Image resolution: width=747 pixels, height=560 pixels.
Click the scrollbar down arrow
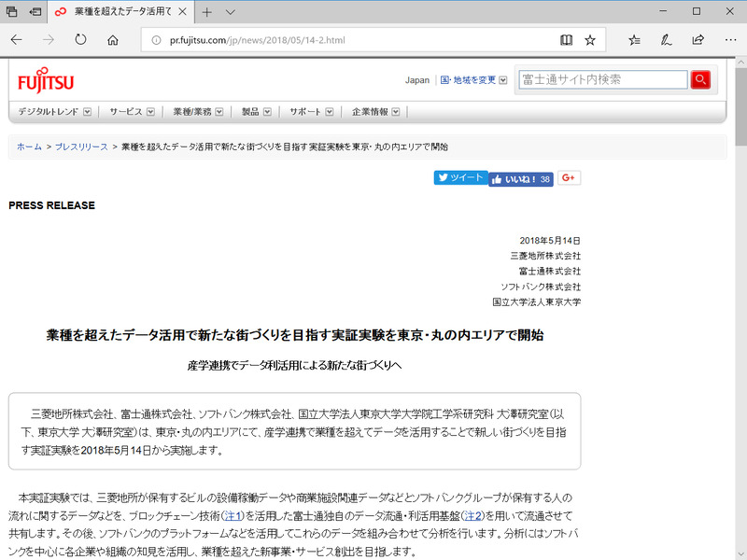tap(740, 554)
